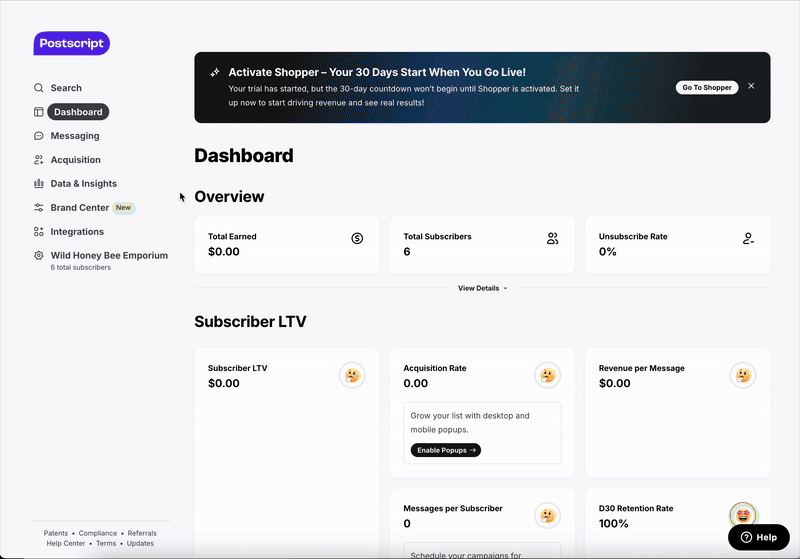The height and width of the screenshot is (559, 800).
Task: Open the Compliance footer link
Action: point(98,533)
